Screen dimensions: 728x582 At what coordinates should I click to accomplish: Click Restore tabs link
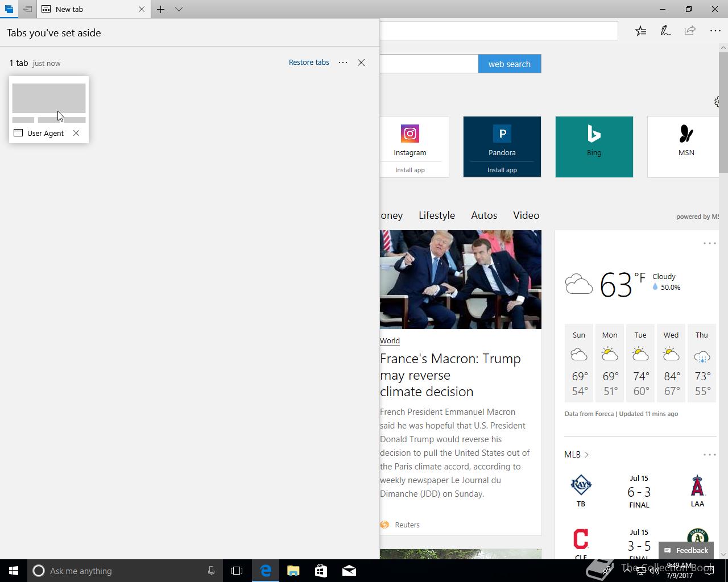(x=309, y=63)
